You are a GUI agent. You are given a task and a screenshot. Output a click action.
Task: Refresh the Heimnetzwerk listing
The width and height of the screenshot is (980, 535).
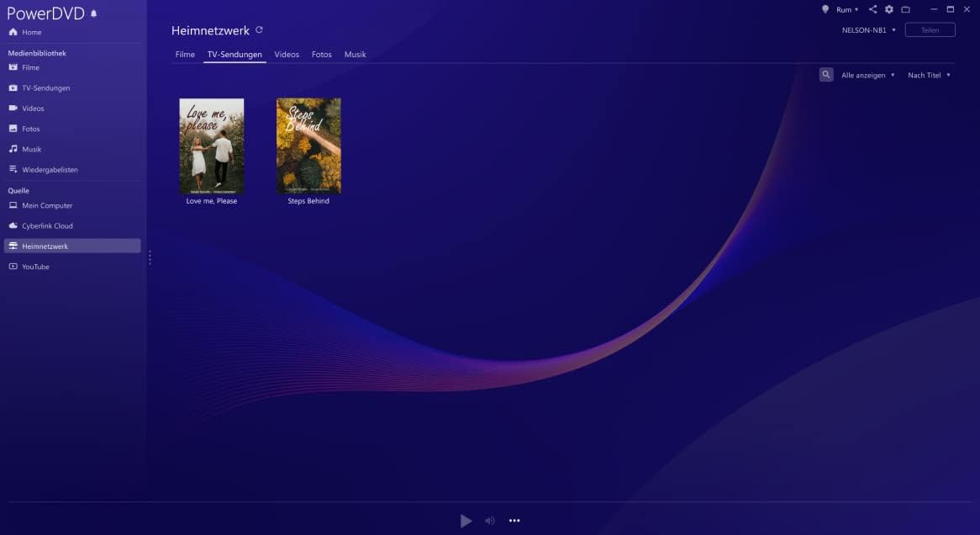[x=259, y=30]
